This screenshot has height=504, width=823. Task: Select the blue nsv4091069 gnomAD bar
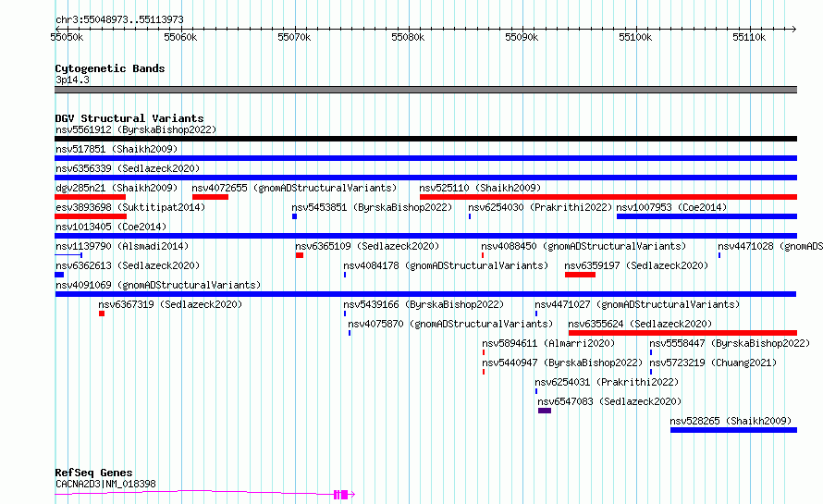425,294
